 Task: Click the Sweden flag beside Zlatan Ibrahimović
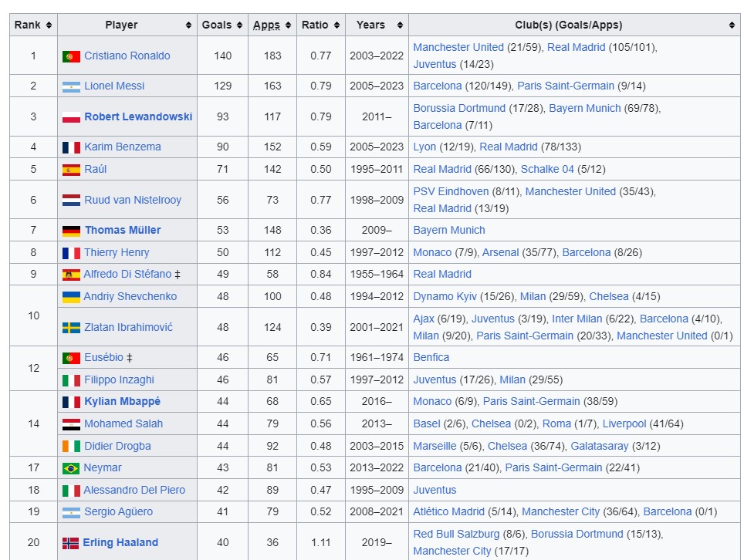point(71,328)
